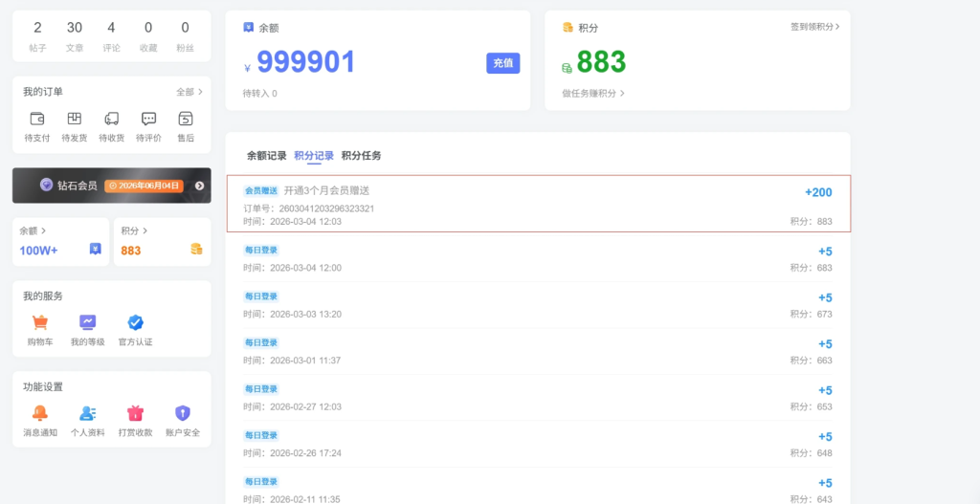980x504 pixels.
Task: Click the coin icon beside 积分 heading
Action: tap(568, 28)
